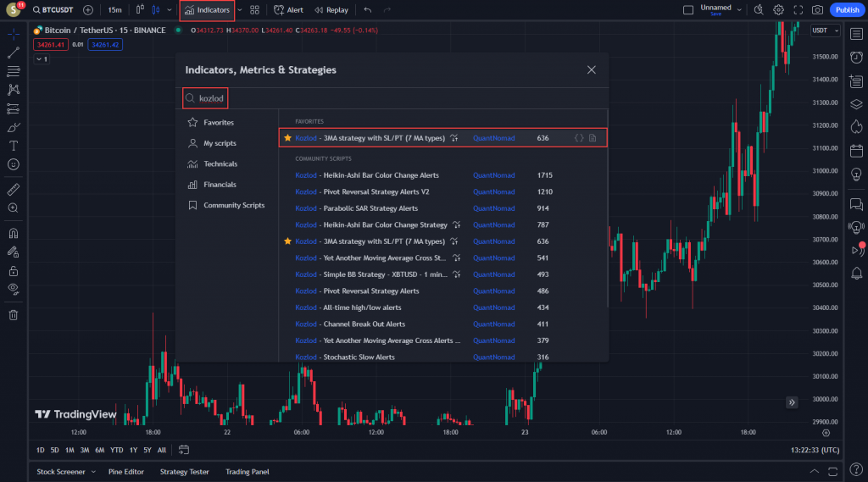Select the text annotation tool
Image resolution: width=868 pixels, height=482 pixels.
(14, 146)
